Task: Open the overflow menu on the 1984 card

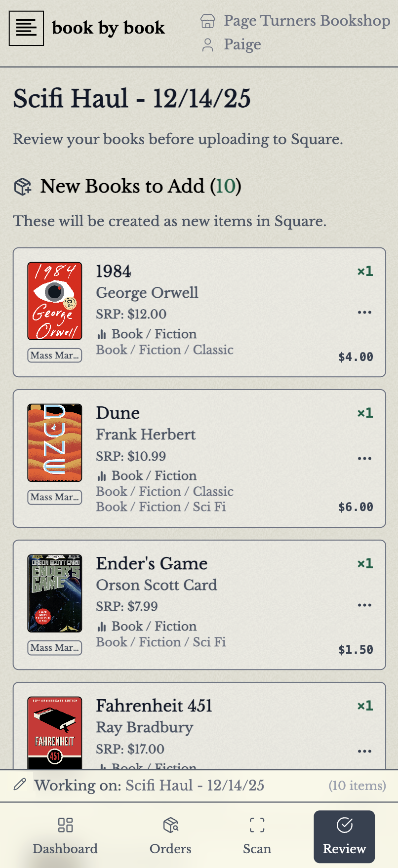Action: pyautogui.click(x=364, y=312)
